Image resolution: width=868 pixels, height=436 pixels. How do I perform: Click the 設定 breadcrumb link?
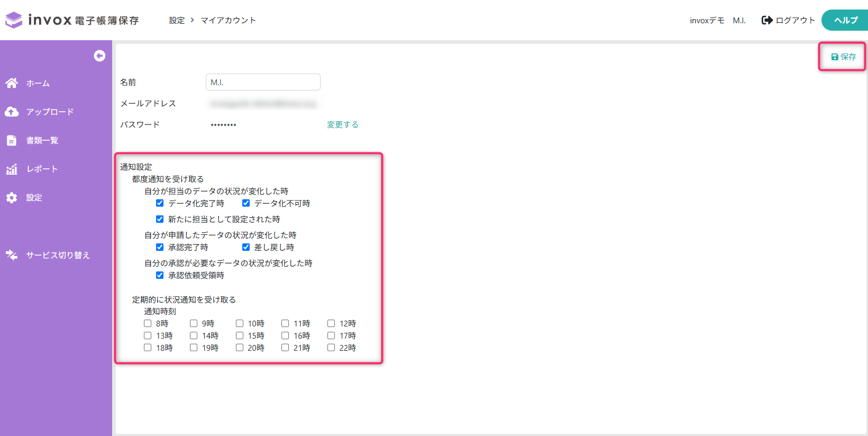click(x=177, y=20)
